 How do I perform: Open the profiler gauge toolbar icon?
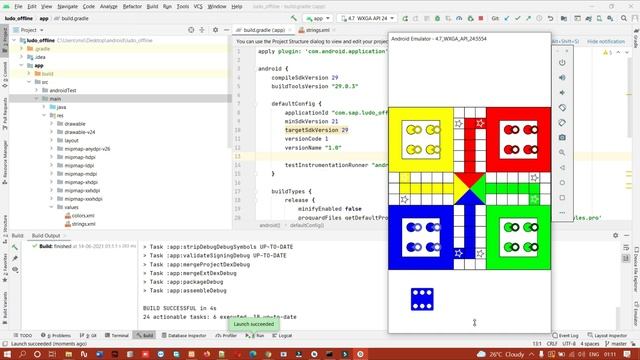pyautogui.click(x=459, y=18)
